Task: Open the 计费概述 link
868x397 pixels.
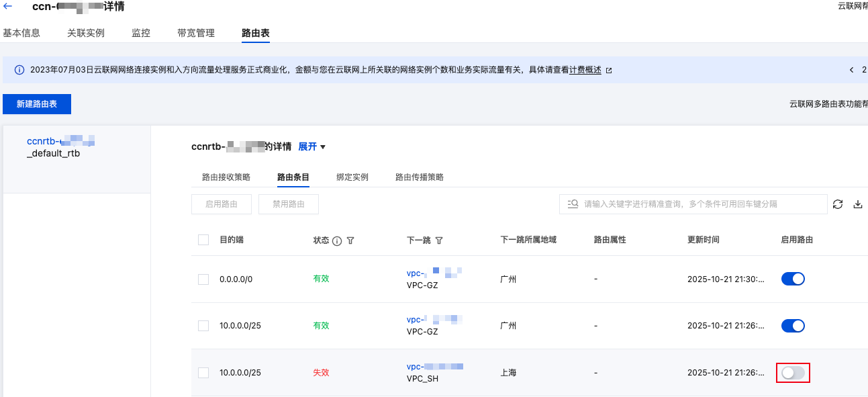Action: [585, 70]
